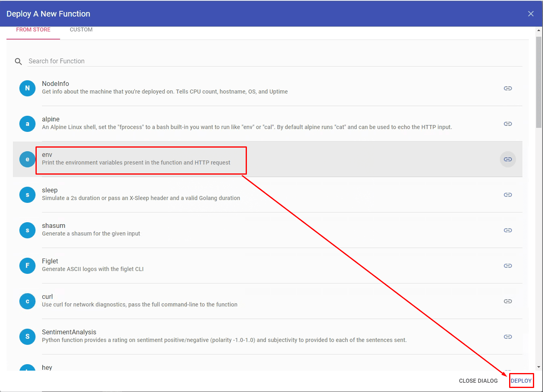Click the scrollbar up arrow
Screen dimensions: 543x392
click(x=539, y=30)
